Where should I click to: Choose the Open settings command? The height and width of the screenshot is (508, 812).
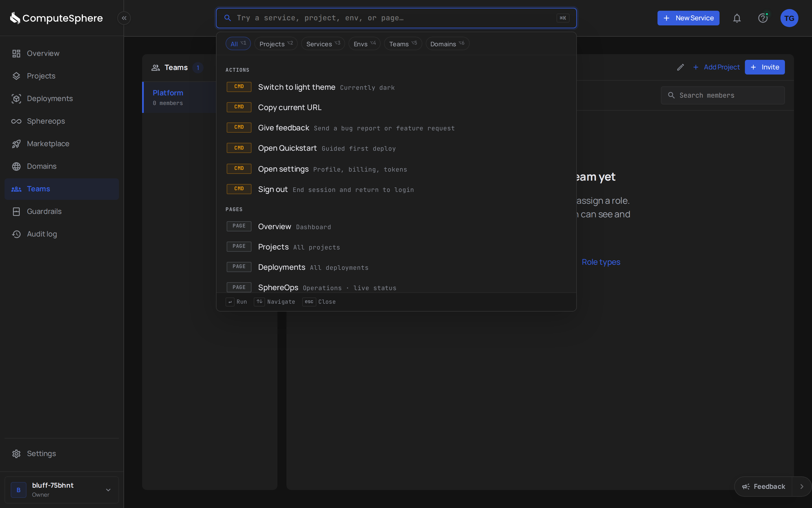pos(396,169)
